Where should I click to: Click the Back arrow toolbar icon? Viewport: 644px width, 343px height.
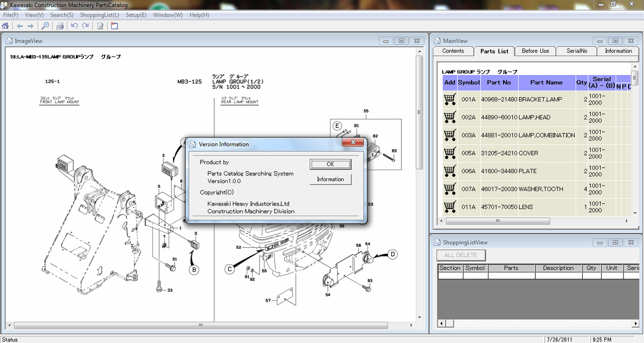[x=20, y=26]
